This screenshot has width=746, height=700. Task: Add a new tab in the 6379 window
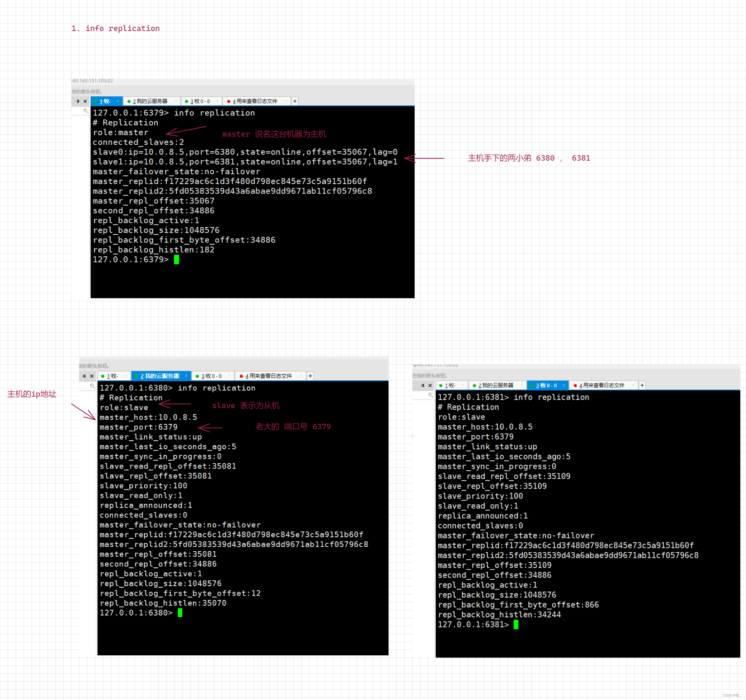295,101
